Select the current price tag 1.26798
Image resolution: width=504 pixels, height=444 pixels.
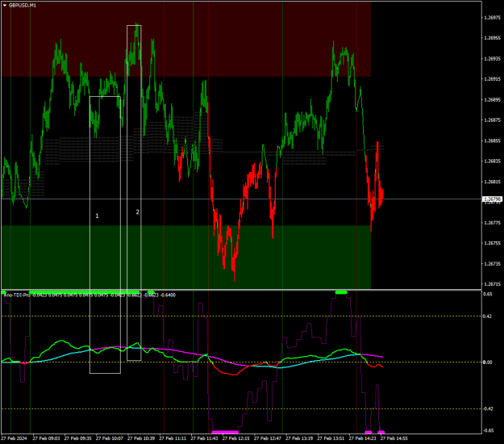coord(493,199)
